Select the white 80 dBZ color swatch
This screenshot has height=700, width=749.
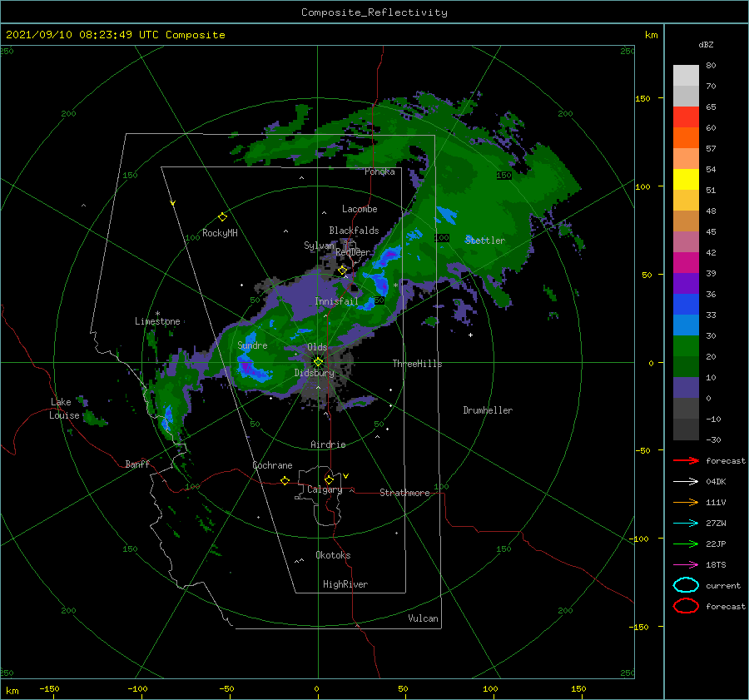click(686, 75)
